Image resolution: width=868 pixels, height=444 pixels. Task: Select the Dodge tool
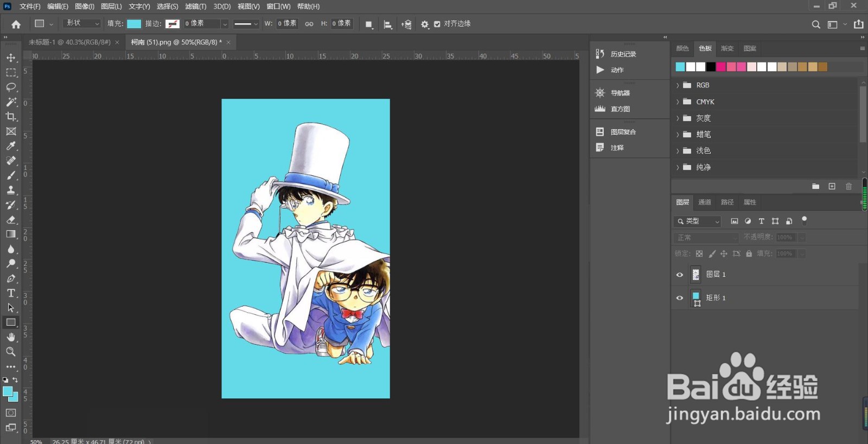point(11,264)
